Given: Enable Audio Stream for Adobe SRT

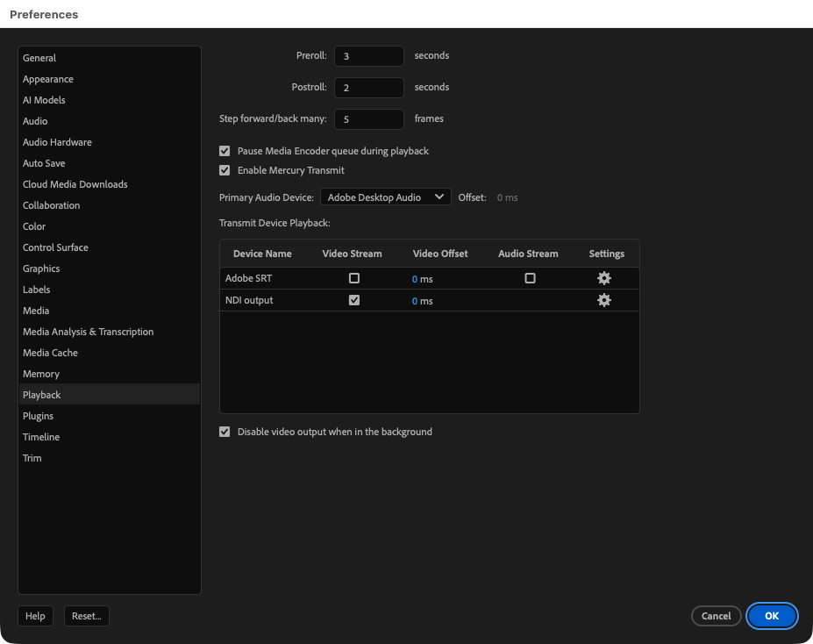Looking at the screenshot, I should pyautogui.click(x=530, y=278).
